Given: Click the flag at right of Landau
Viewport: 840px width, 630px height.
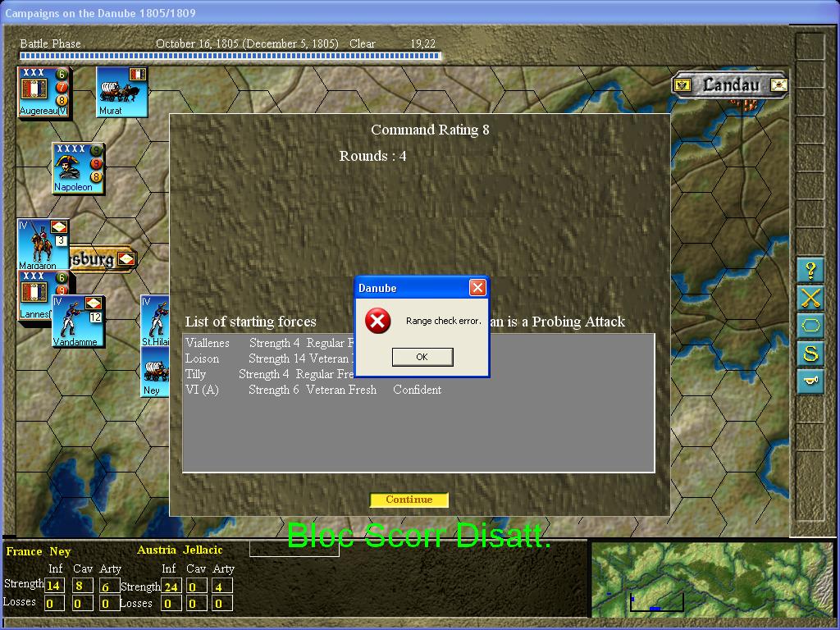Looking at the screenshot, I should click(778, 84).
